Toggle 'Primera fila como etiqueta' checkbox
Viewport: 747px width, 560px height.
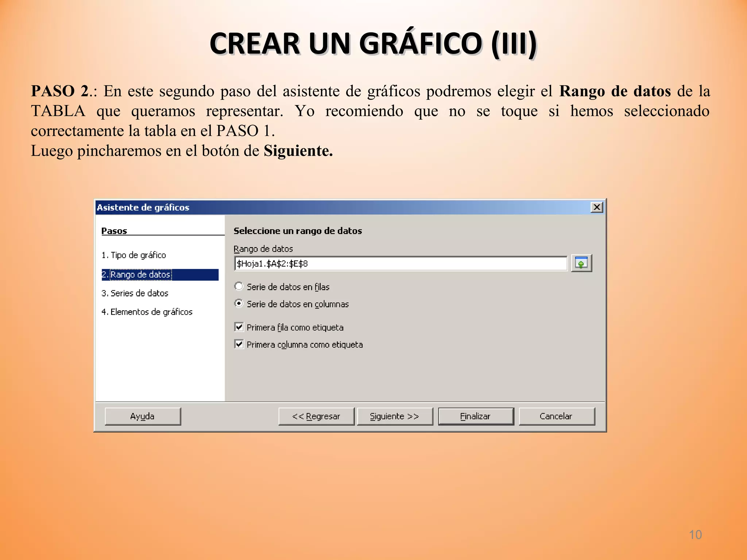coord(239,327)
